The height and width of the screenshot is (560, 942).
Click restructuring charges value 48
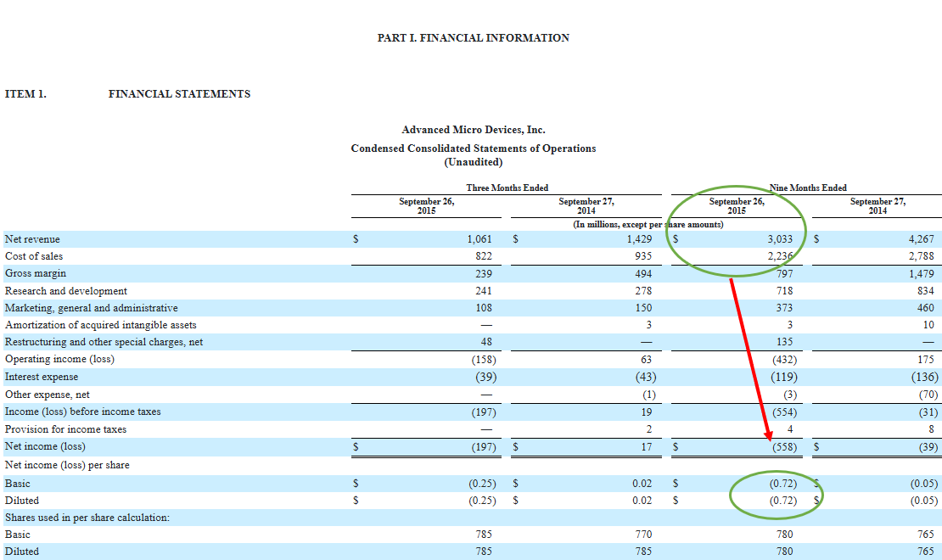[486, 342]
